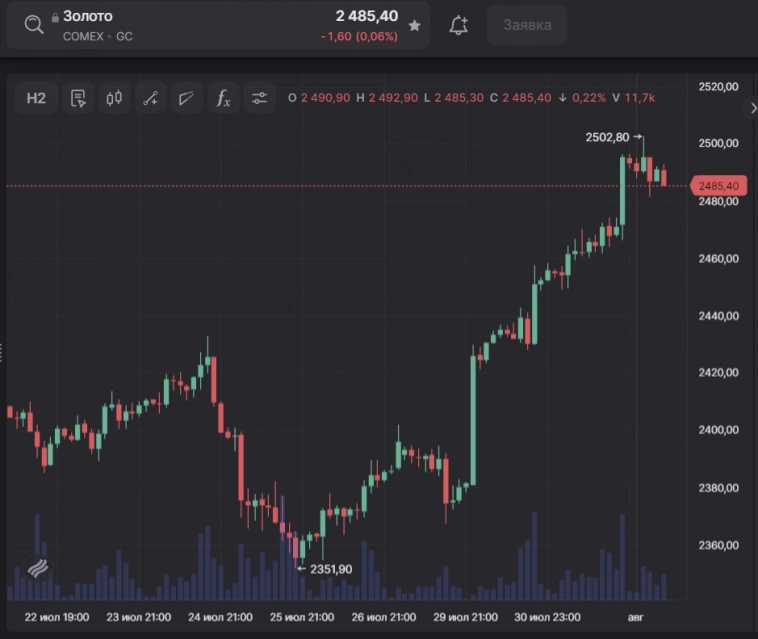Click the volume value V 11,7k
Screen dimensions: 758x639
click(x=633, y=98)
